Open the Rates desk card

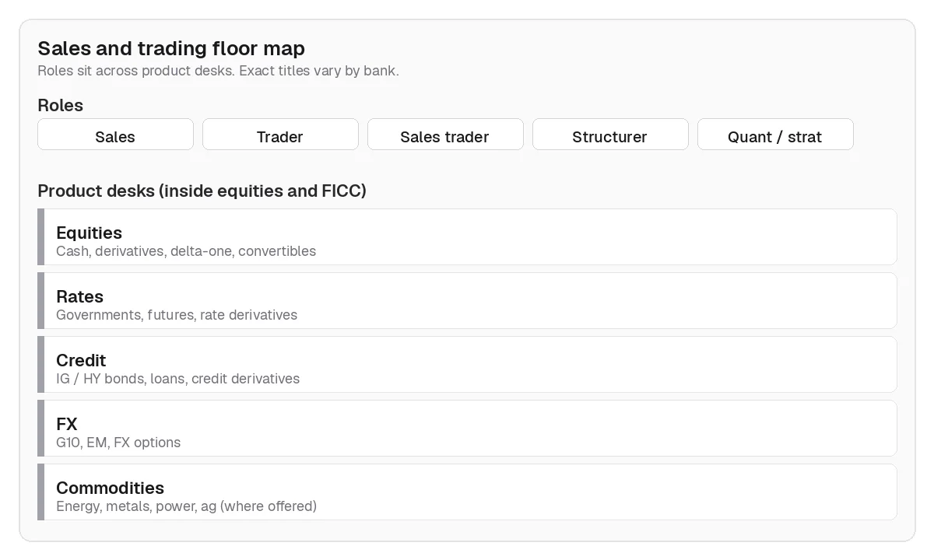(x=467, y=301)
